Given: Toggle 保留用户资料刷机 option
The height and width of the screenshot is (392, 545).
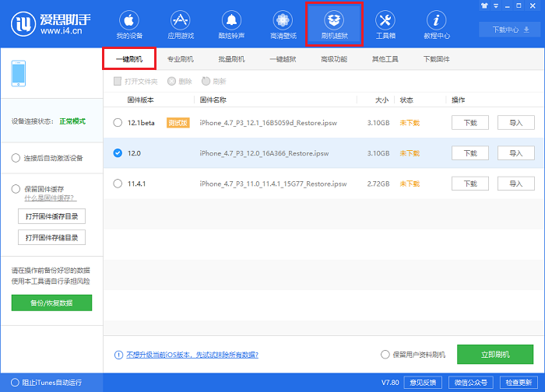Looking at the screenshot, I should point(385,355).
